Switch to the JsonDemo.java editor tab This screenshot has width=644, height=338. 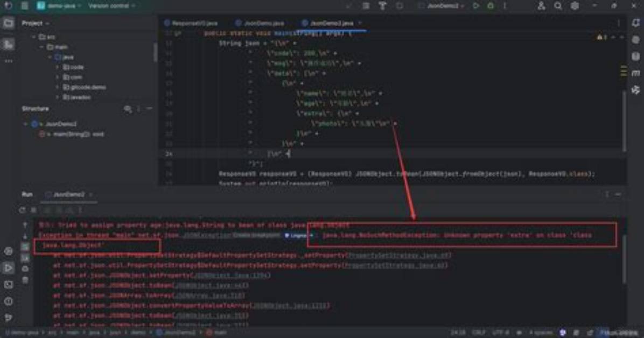pyautogui.click(x=260, y=23)
